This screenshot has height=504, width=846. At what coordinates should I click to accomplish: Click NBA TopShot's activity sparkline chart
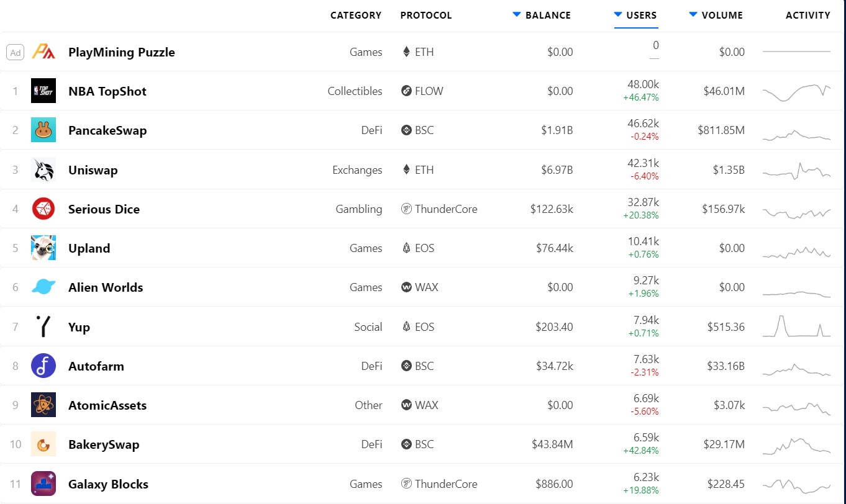[x=796, y=91]
